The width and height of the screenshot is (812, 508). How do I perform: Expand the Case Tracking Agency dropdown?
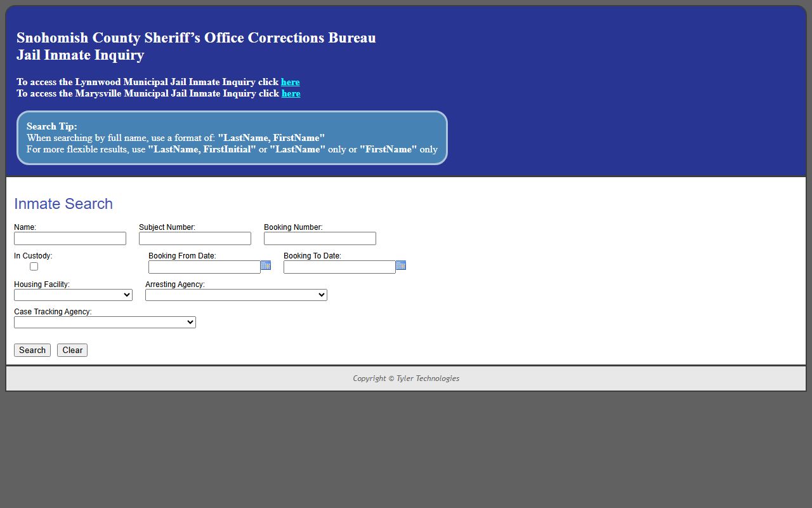click(x=105, y=323)
